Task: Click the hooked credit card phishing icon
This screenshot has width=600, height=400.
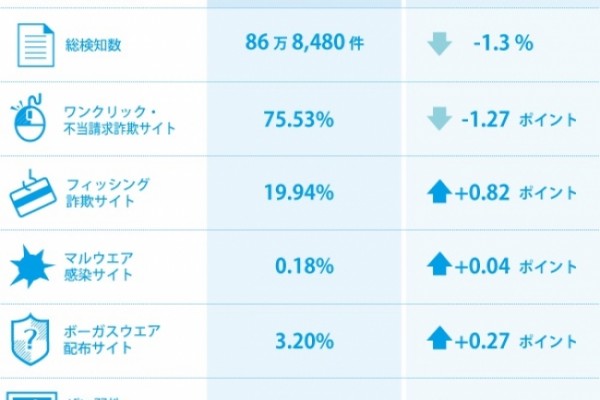Action: [33, 194]
